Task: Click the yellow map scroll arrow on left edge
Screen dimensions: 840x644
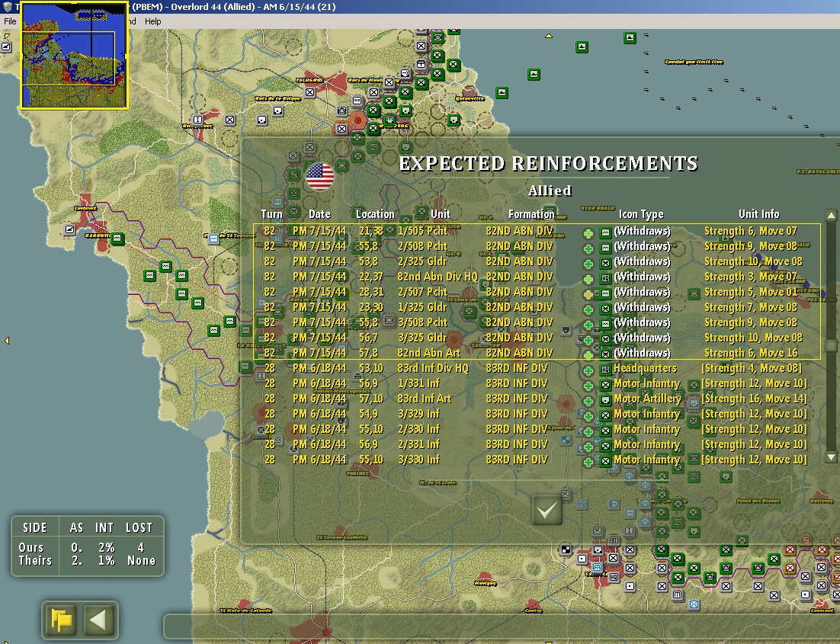Action: click(x=7, y=340)
